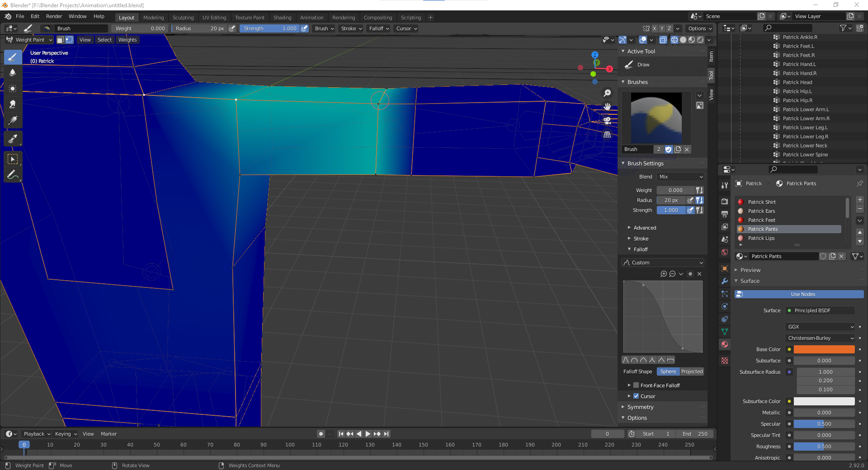Open the Weight Paint mode dropdown
Viewport: 868px width, 470px height.
pos(29,40)
